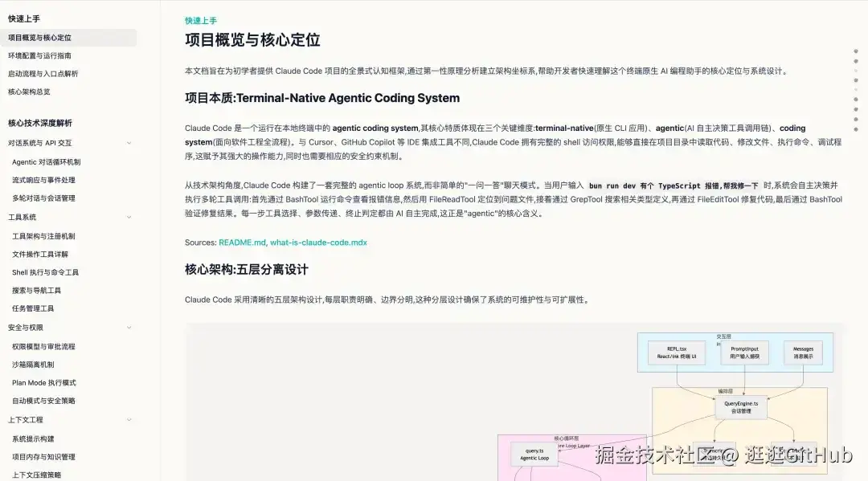Collapse the 上下文工程 section chevron
The width and height of the screenshot is (868, 481).
coord(129,420)
